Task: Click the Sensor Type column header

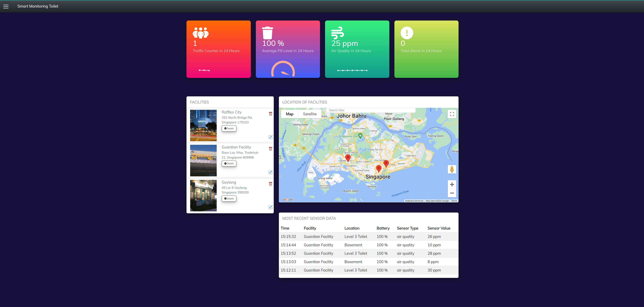Action: (407, 228)
